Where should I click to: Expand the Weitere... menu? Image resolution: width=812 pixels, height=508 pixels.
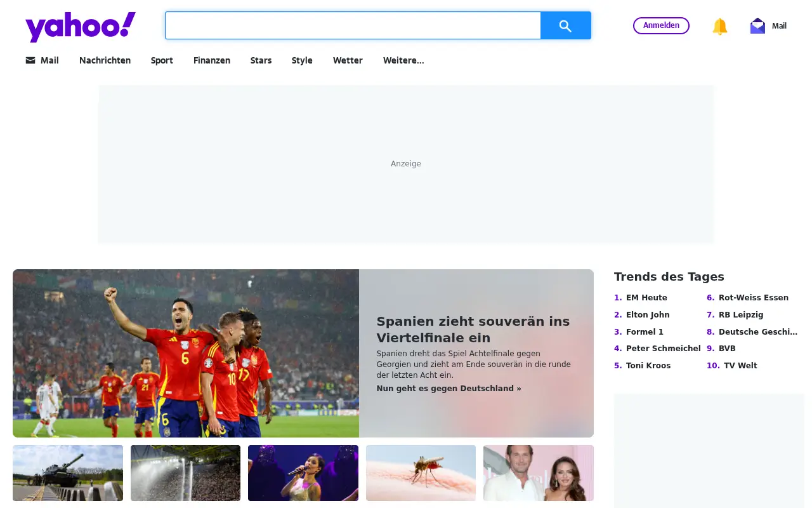(403, 60)
